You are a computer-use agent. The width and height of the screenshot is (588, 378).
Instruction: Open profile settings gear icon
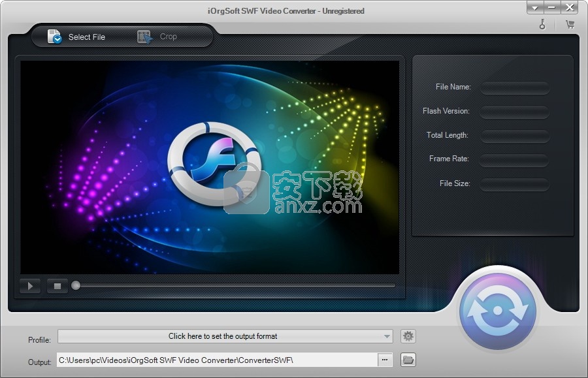coord(408,336)
